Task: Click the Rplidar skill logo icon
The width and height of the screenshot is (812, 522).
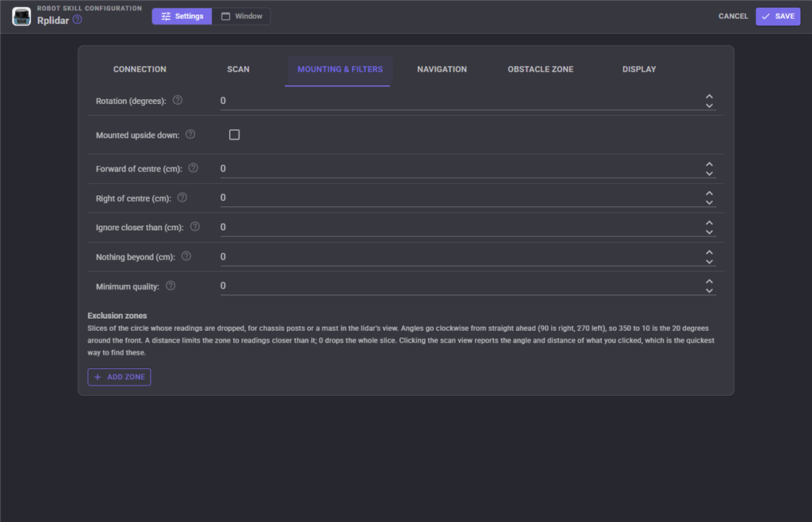Action: click(x=21, y=17)
